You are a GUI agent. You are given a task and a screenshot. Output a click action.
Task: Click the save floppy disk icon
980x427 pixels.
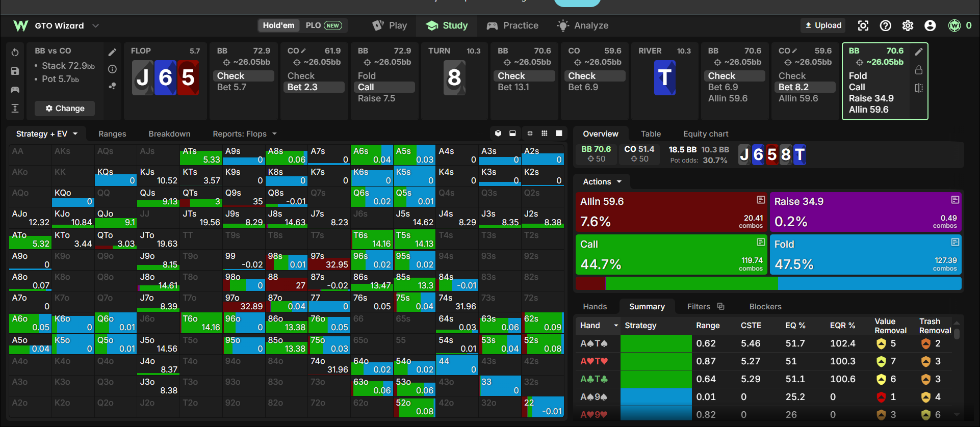tap(15, 71)
